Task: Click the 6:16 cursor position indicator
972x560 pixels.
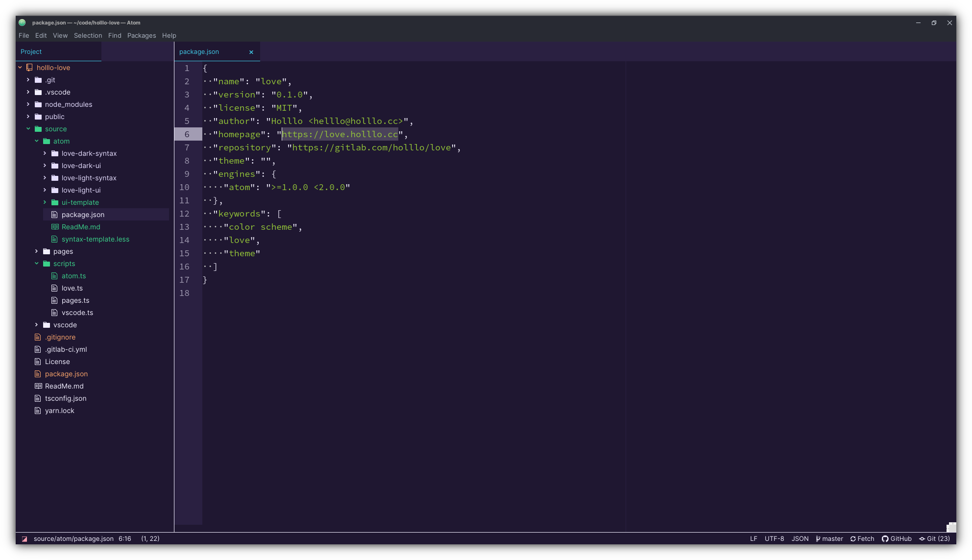Action: pyautogui.click(x=125, y=539)
